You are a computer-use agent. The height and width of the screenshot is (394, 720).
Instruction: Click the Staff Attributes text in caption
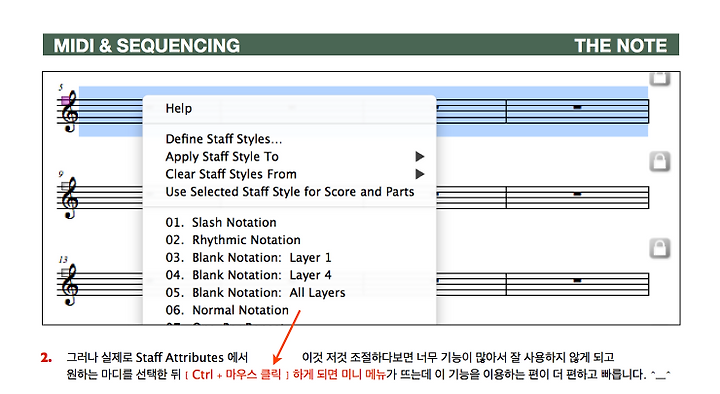[180, 357]
